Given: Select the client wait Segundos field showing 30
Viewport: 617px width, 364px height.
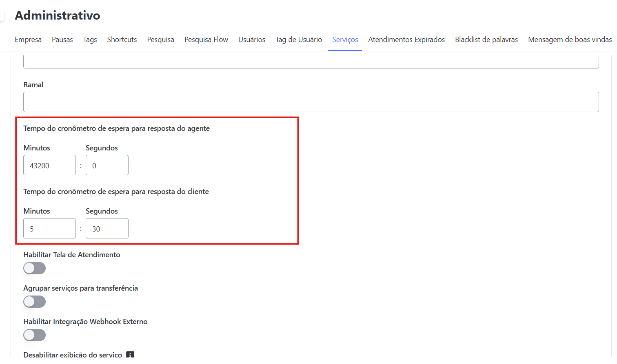Looking at the screenshot, I should [107, 228].
